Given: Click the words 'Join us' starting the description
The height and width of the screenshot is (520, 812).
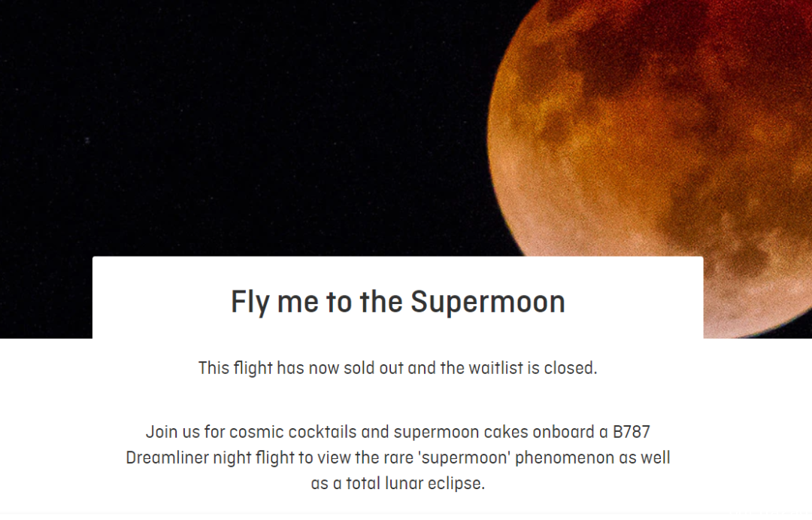Looking at the screenshot, I should tap(172, 432).
